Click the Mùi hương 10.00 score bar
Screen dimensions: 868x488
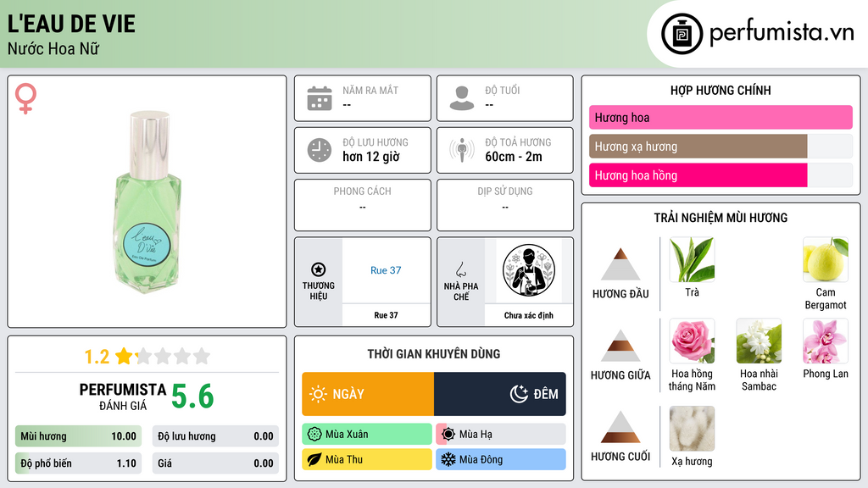pos(78,436)
